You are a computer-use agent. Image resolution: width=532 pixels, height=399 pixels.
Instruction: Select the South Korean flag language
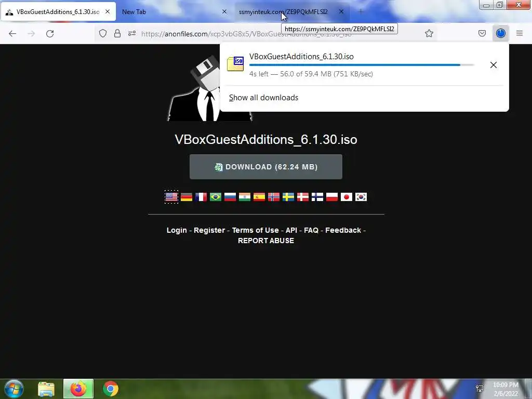pyautogui.click(x=361, y=197)
